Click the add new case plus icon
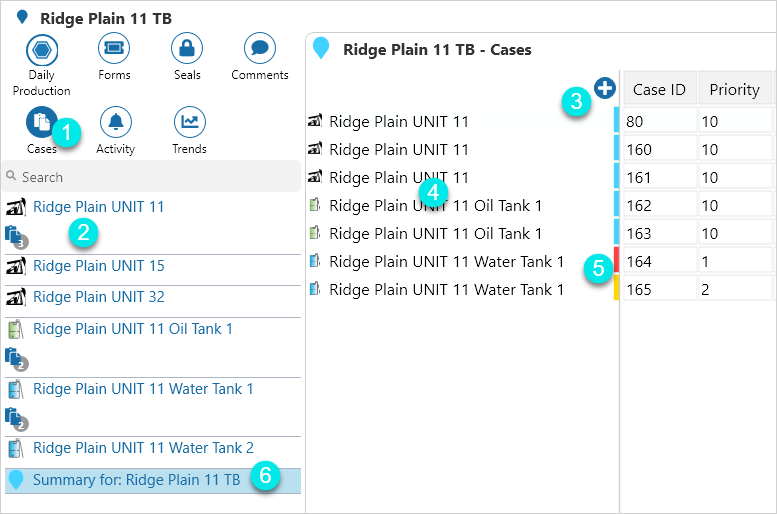 click(604, 89)
